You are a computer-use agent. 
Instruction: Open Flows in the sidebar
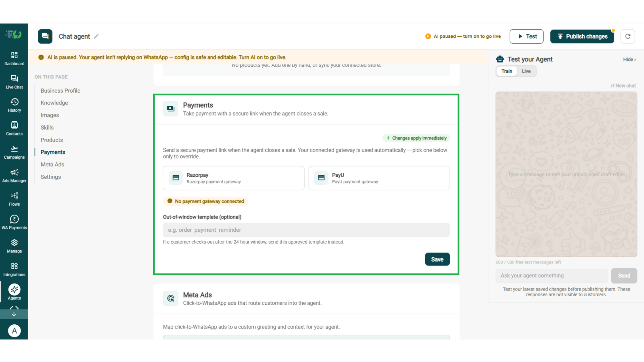[14, 199]
